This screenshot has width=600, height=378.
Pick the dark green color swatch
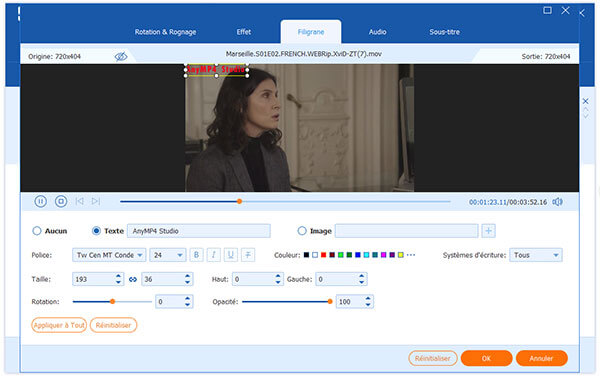point(349,255)
